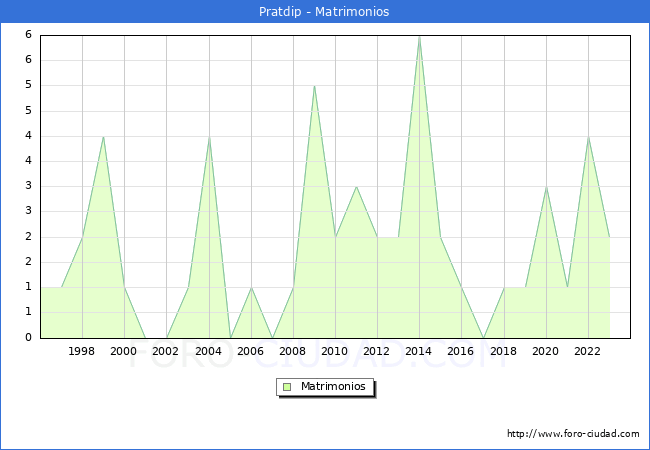Click the 2006 x-axis label

pyautogui.click(x=250, y=351)
